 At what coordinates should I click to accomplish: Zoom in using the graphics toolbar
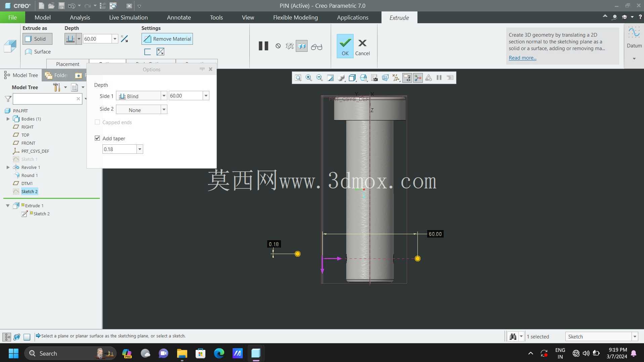pos(309,78)
